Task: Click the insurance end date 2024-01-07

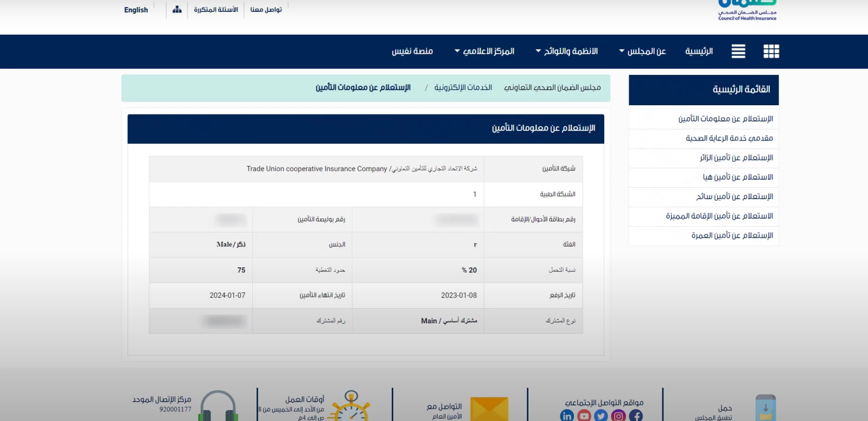Action: pyautogui.click(x=227, y=296)
